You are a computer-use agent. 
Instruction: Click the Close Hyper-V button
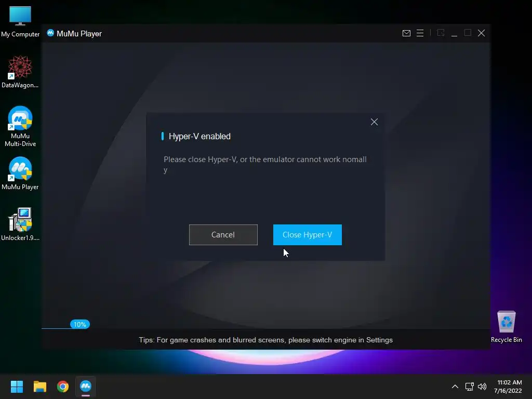coord(308,235)
